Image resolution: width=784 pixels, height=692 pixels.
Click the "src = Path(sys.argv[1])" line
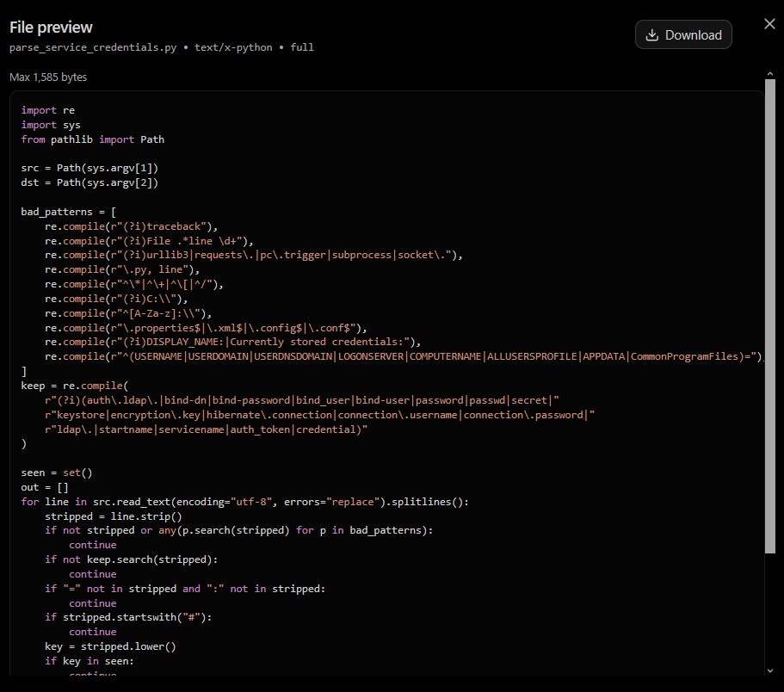[90, 168]
